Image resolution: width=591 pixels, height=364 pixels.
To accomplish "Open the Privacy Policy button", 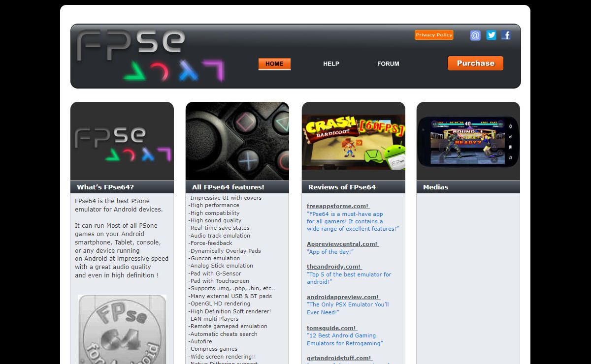I will point(434,35).
